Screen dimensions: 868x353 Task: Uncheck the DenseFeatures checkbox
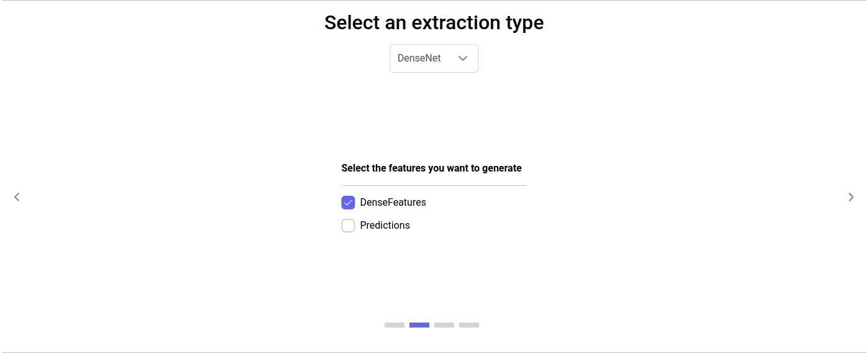348,203
